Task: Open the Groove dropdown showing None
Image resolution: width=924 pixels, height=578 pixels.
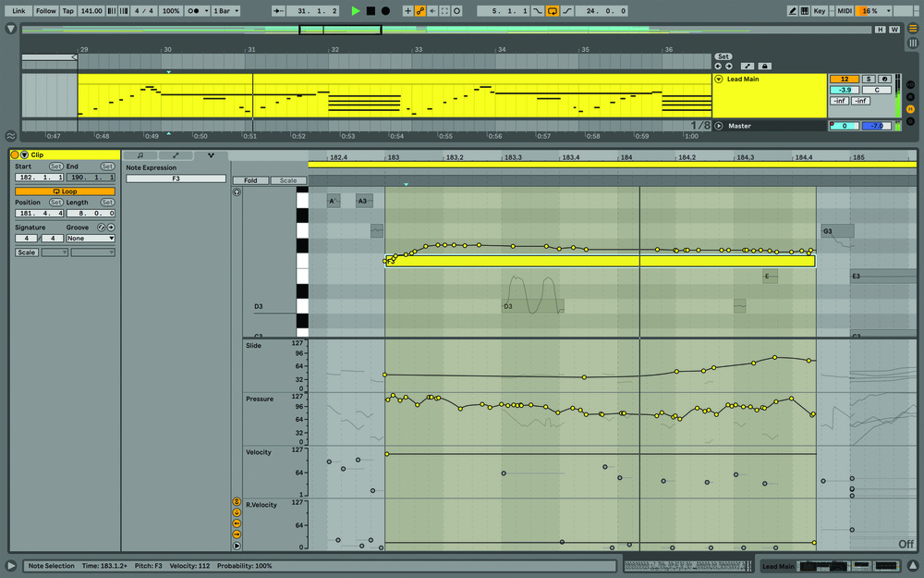Action: (x=91, y=239)
